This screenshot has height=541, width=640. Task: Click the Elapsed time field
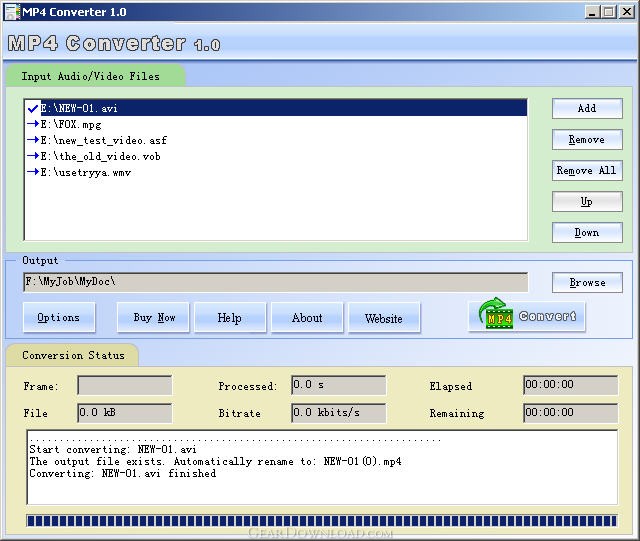571,385
